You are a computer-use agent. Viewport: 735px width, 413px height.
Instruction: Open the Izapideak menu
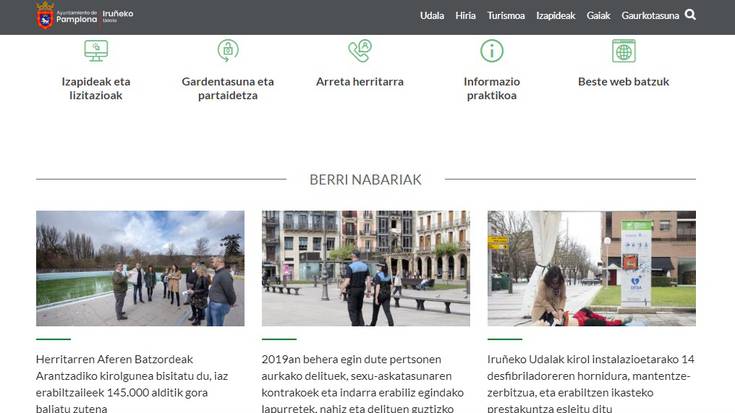tap(555, 15)
